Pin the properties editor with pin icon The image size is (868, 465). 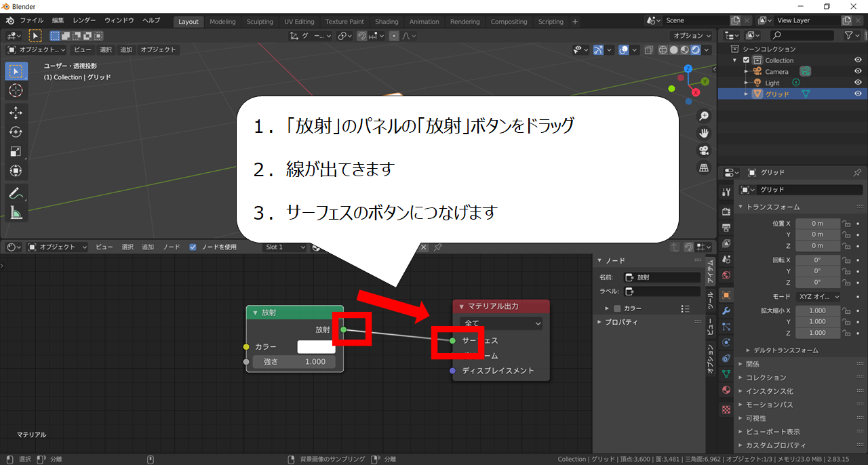tap(857, 172)
